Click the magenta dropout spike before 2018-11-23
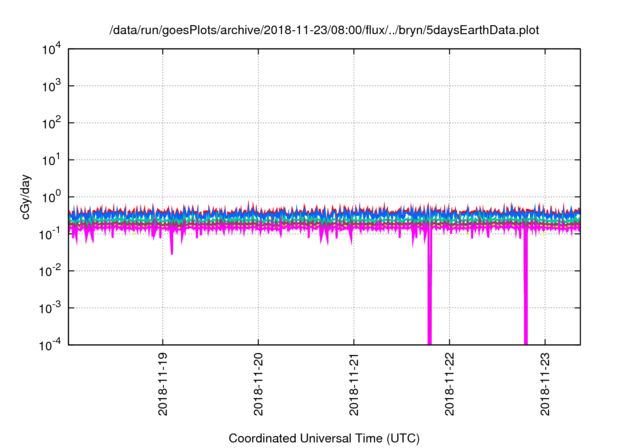 (x=526, y=286)
